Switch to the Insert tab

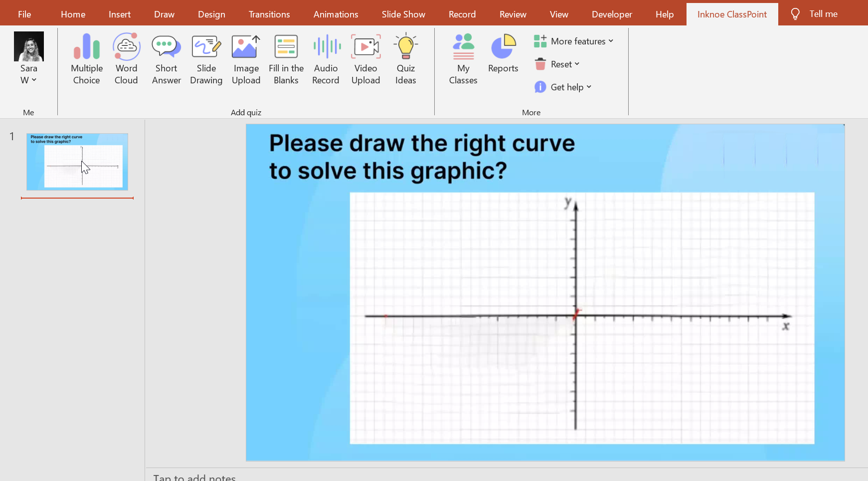pyautogui.click(x=120, y=14)
